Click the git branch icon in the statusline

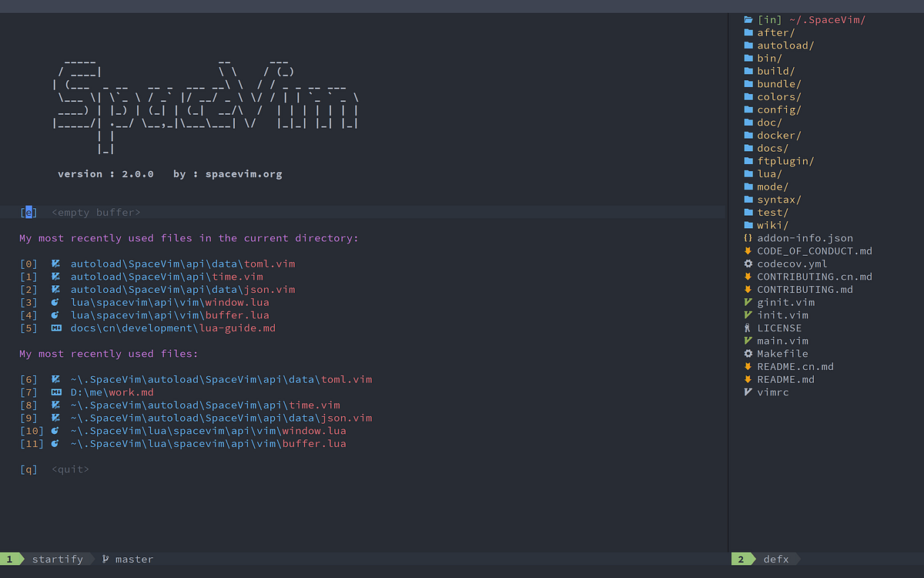105,559
